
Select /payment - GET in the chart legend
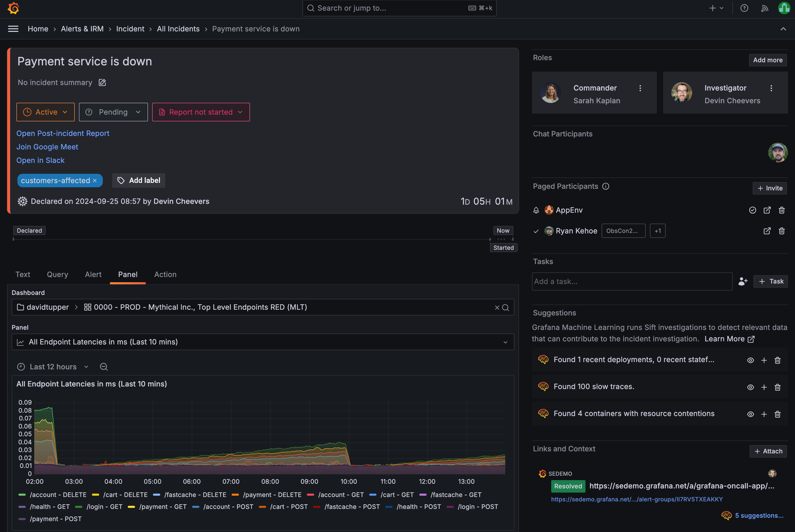coord(163,507)
